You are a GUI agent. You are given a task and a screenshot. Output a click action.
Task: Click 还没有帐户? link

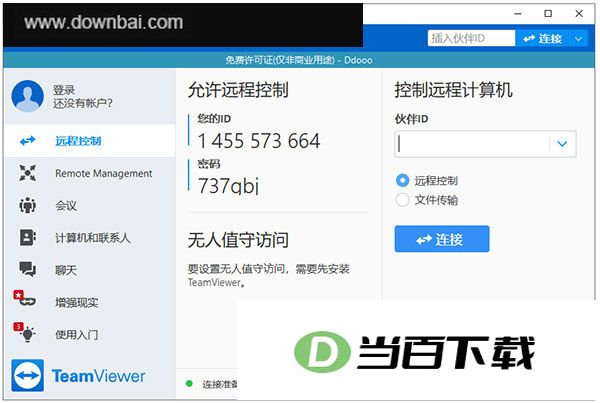(83, 103)
